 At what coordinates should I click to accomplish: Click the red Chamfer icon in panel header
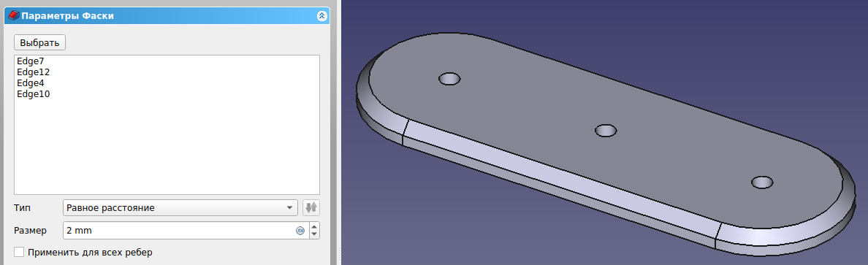pyautogui.click(x=14, y=16)
